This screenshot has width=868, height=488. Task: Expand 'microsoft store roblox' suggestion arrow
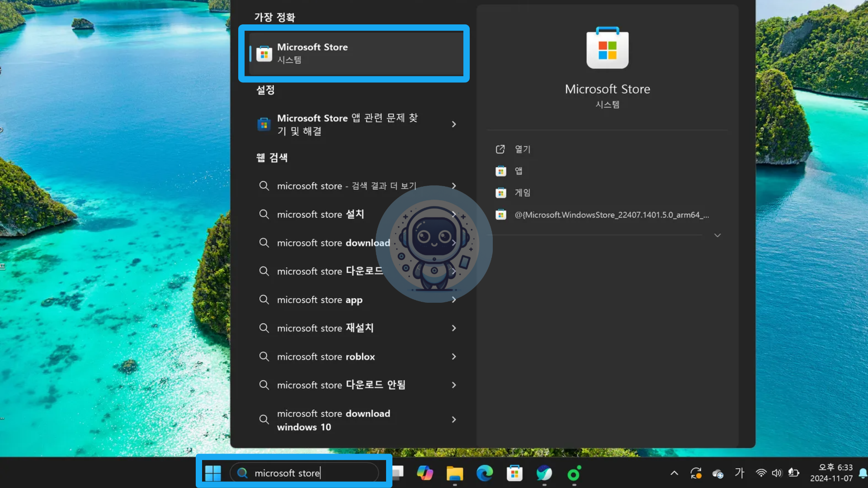(454, 357)
